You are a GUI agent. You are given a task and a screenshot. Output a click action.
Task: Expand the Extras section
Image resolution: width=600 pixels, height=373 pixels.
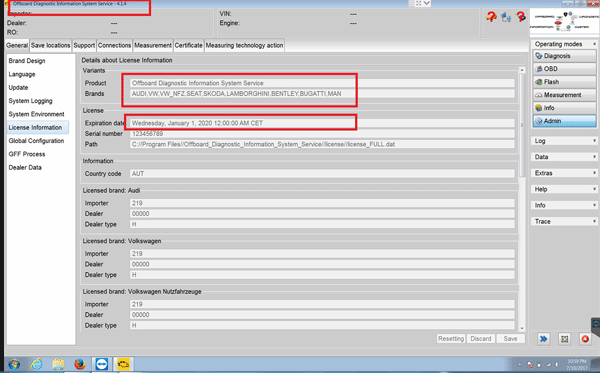(564, 173)
